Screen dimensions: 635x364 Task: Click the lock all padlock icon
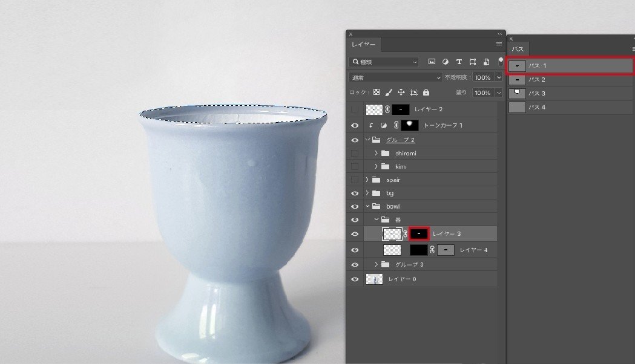tap(426, 93)
